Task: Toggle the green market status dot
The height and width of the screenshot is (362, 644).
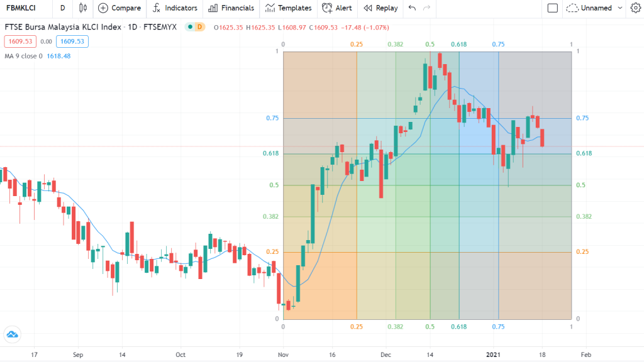Action: (x=189, y=27)
